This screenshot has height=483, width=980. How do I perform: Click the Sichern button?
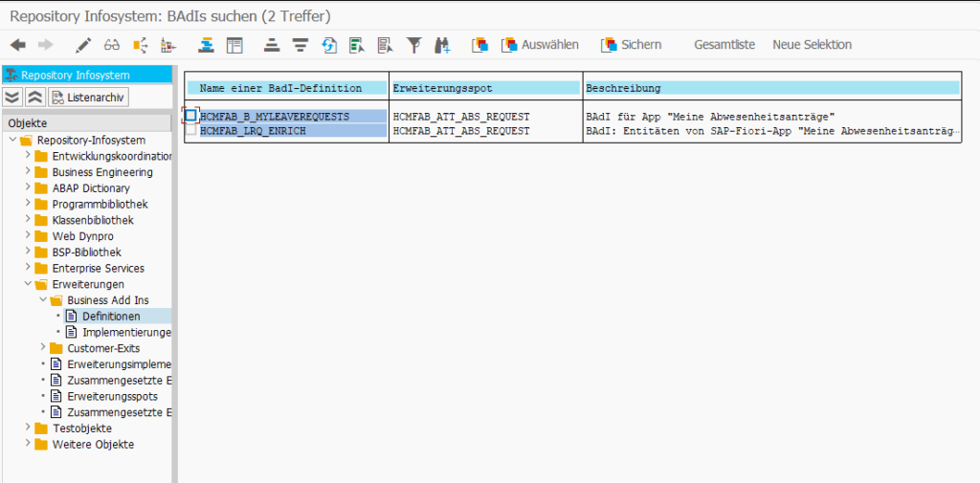coord(631,45)
